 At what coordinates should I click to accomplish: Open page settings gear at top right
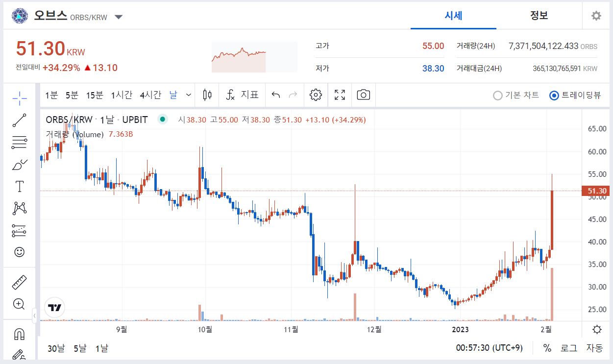click(x=596, y=16)
